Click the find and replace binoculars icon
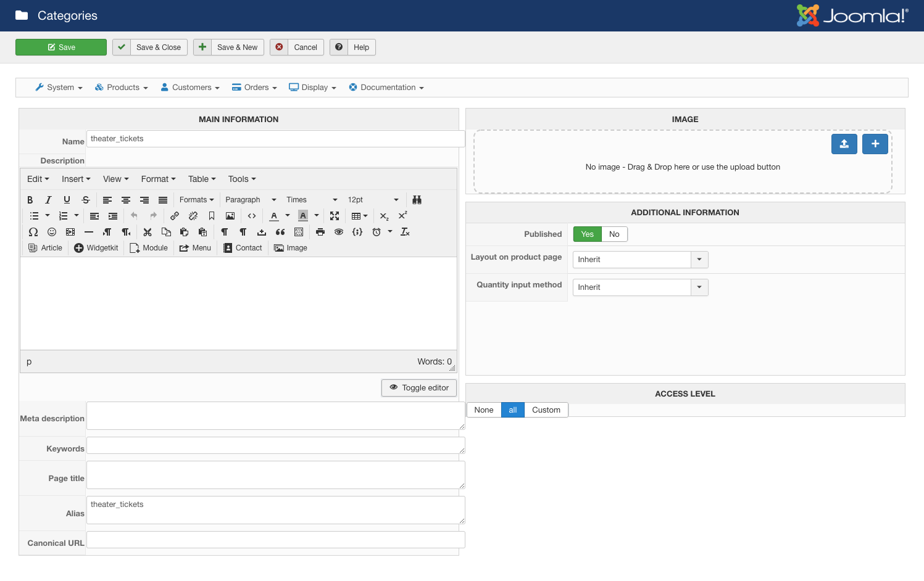The height and width of the screenshot is (581, 924). pyautogui.click(x=417, y=200)
